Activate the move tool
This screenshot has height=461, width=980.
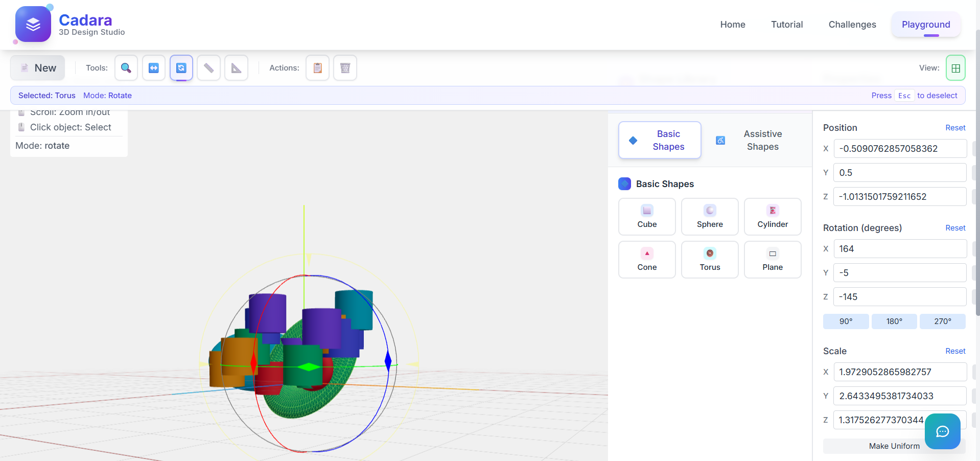tap(153, 67)
